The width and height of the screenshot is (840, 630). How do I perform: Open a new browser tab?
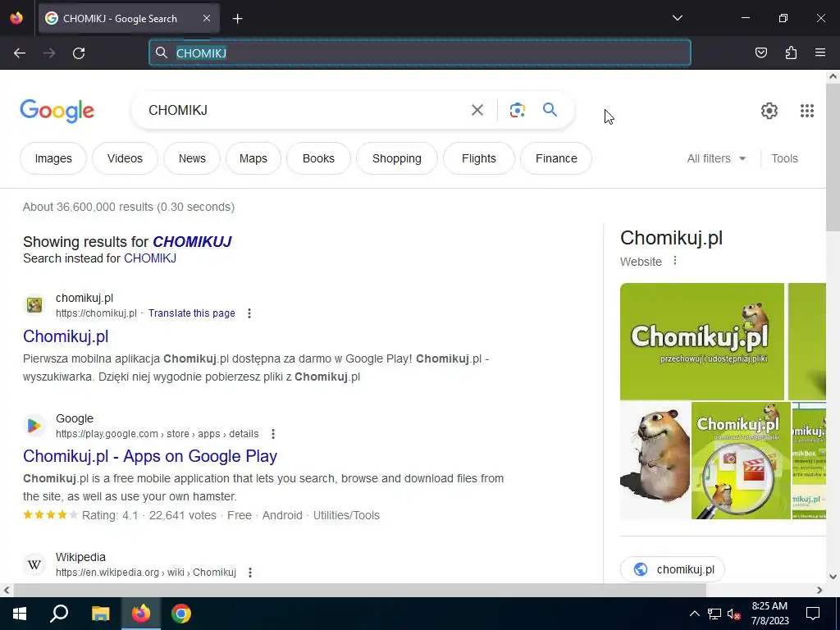(x=237, y=19)
